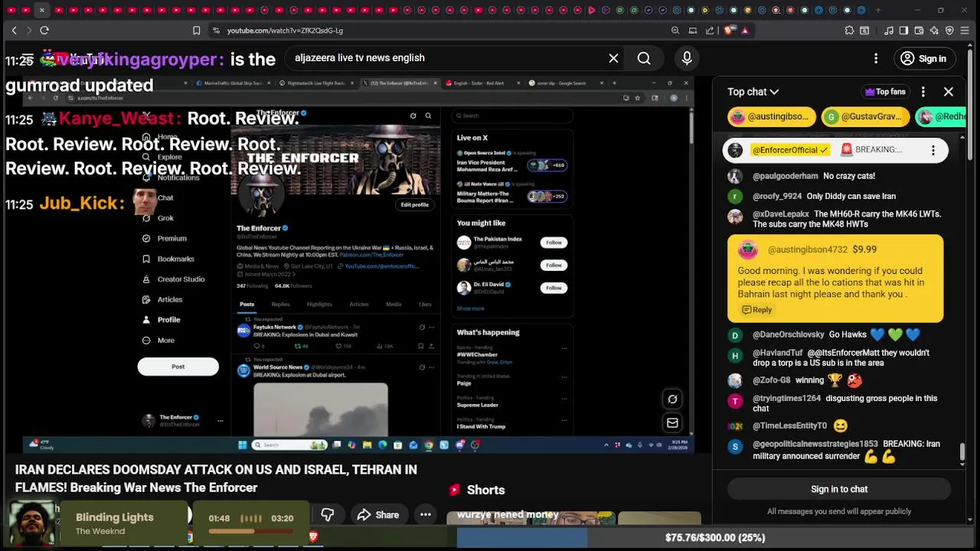The width and height of the screenshot is (980, 551).
Task: Close the live chat panel
Action: coord(949,92)
